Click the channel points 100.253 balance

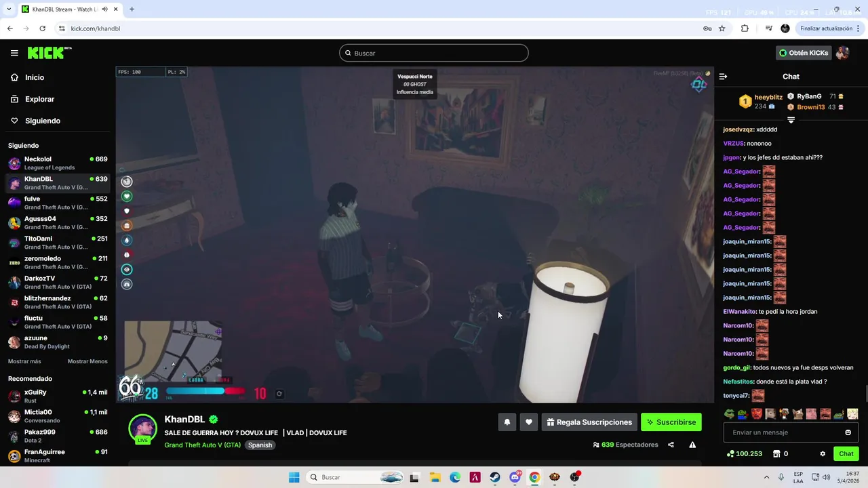coord(745,453)
